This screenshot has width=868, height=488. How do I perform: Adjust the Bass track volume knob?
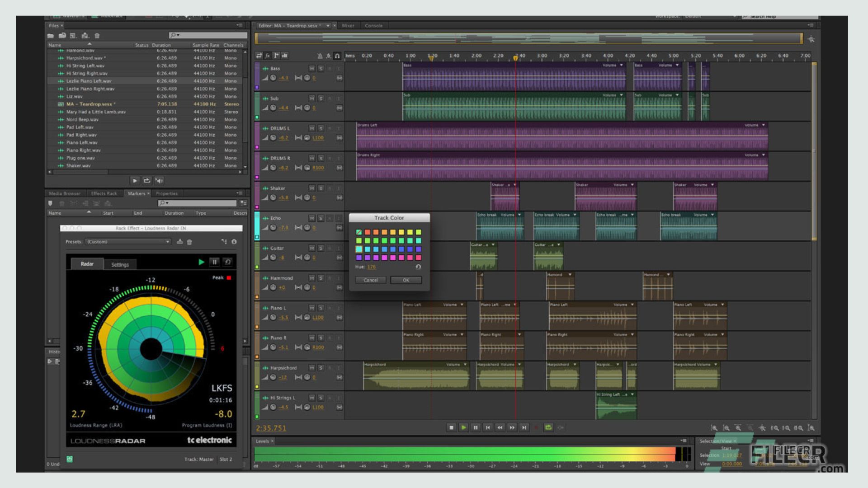273,78
